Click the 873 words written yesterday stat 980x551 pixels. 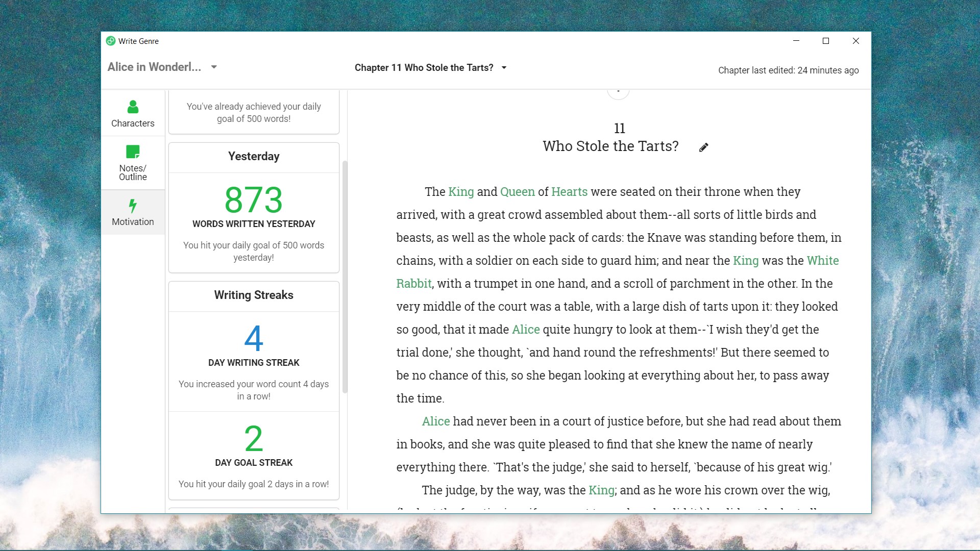(254, 200)
